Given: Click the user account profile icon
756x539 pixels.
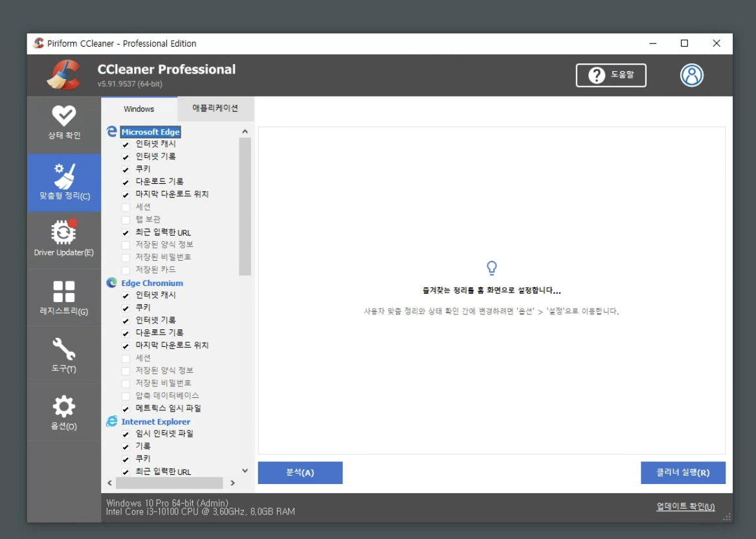Looking at the screenshot, I should (x=691, y=75).
